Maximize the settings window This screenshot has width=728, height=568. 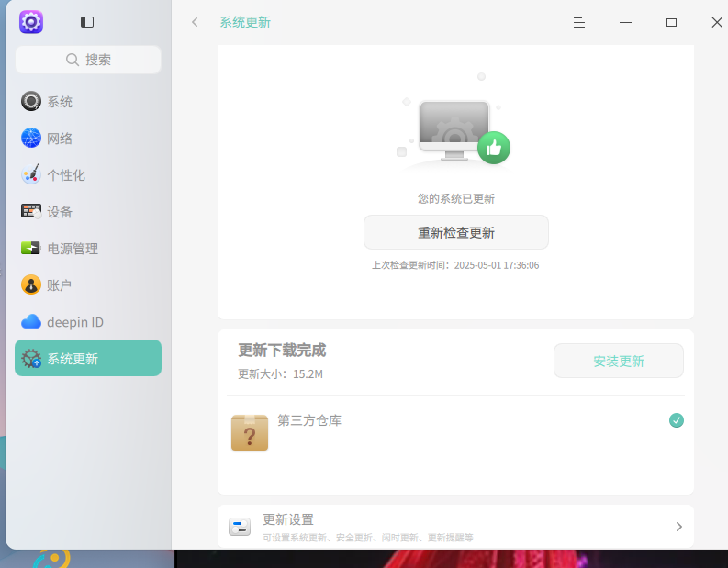[671, 22]
